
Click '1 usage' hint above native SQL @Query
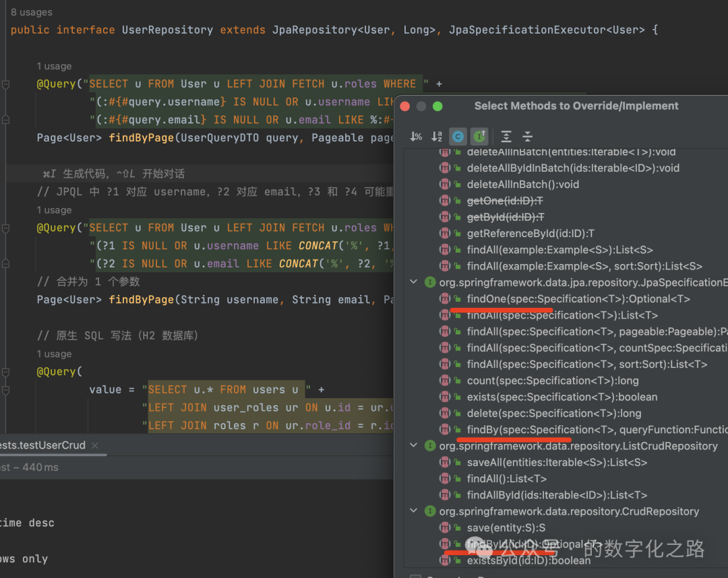tap(55, 354)
